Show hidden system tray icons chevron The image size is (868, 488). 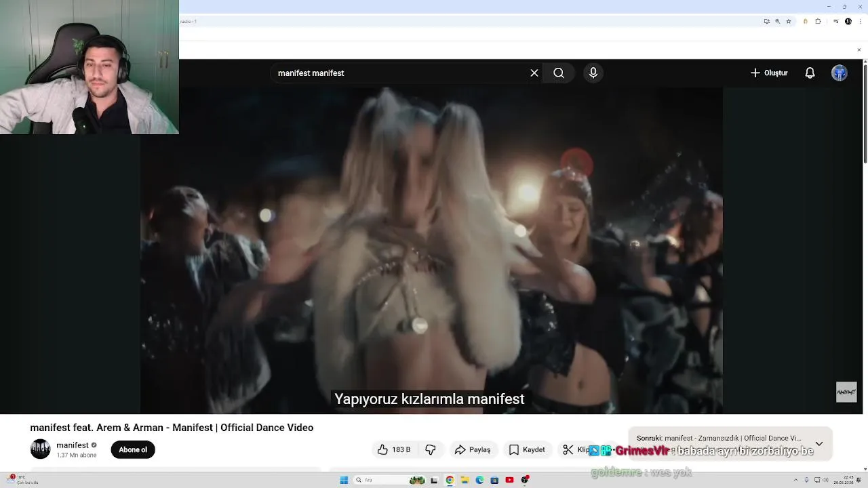[x=796, y=480]
